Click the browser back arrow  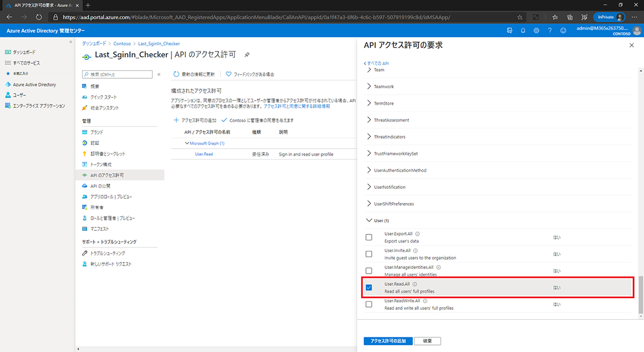coord(9,17)
